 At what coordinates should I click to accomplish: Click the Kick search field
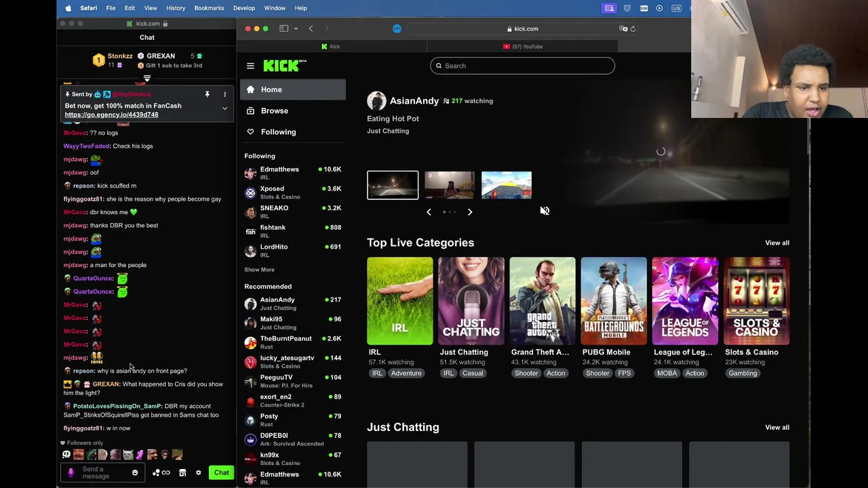[x=522, y=66]
